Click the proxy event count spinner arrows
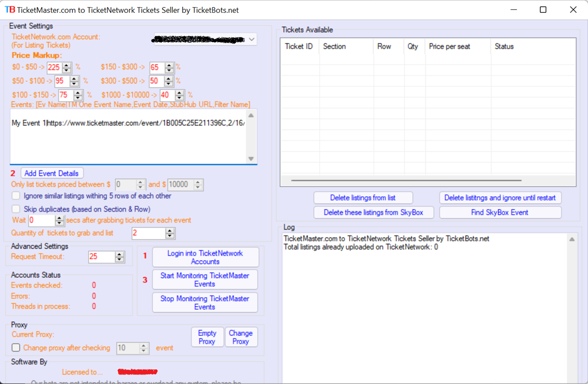The width and height of the screenshot is (588, 384). pyautogui.click(x=144, y=348)
